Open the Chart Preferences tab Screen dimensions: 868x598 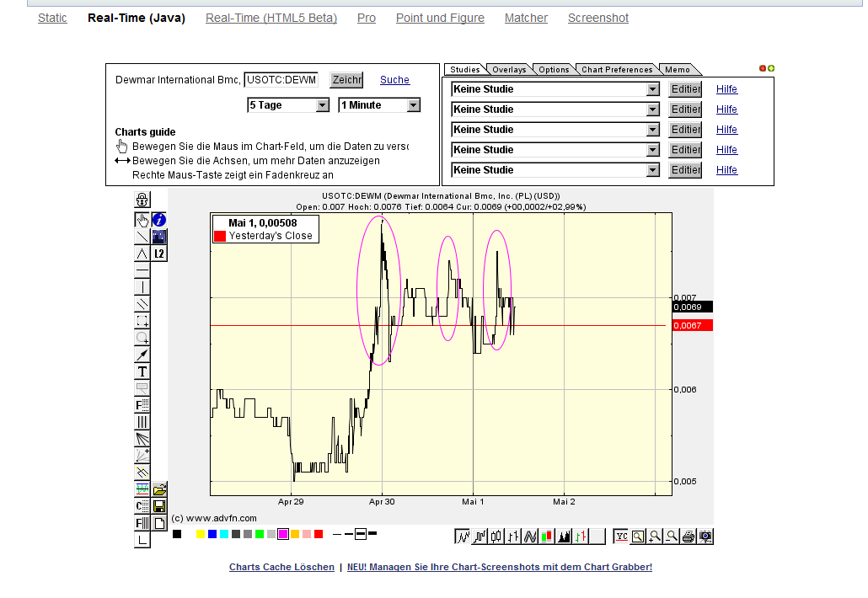(x=617, y=70)
